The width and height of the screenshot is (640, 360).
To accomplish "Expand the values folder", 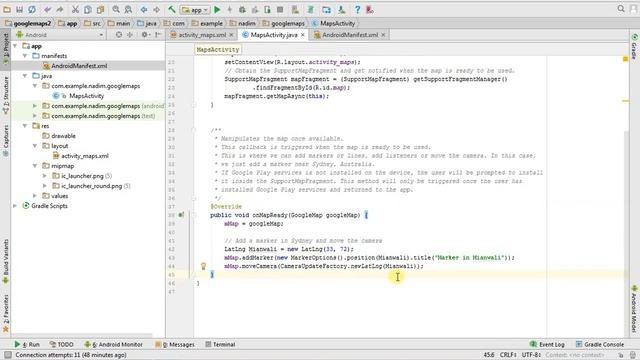I will coord(35,196).
